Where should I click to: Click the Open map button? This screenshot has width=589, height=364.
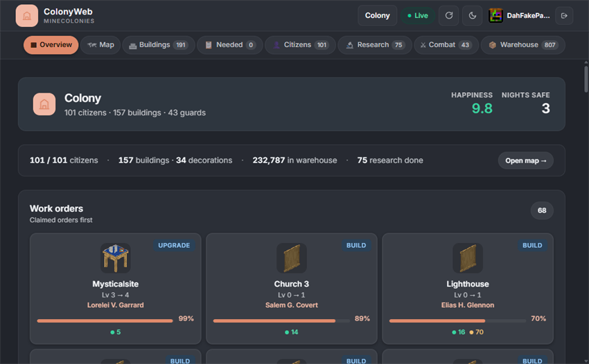coord(525,161)
